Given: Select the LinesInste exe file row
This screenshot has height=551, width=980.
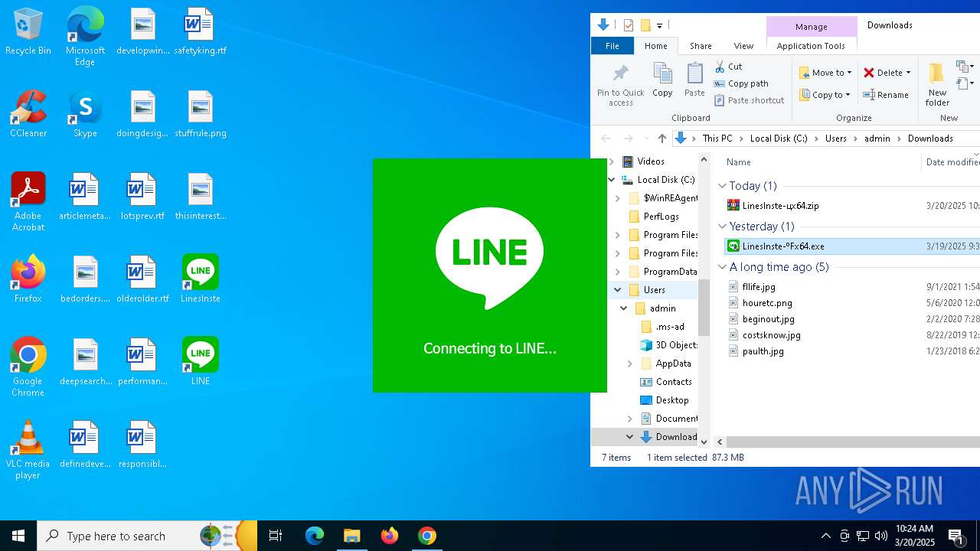Looking at the screenshot, I should 852,246.
